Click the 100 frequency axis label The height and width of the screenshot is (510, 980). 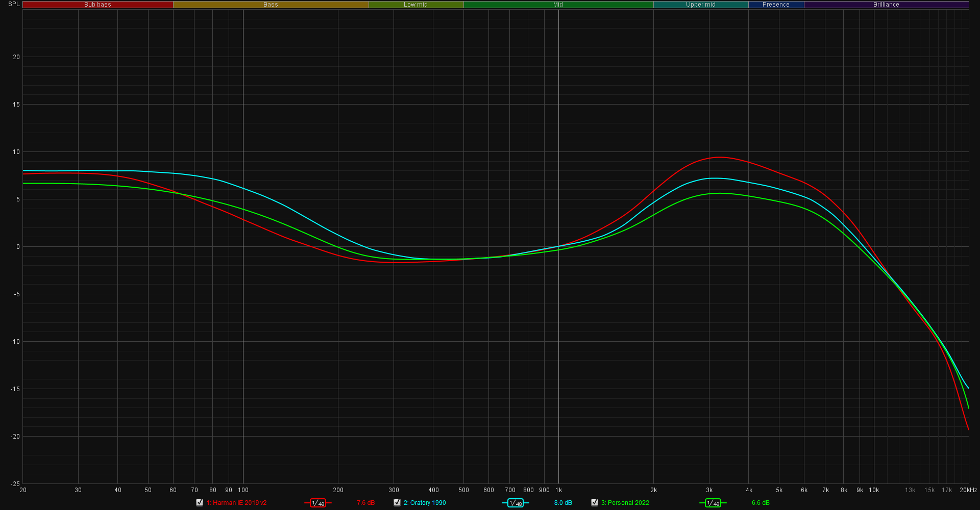tap(243, 490)
